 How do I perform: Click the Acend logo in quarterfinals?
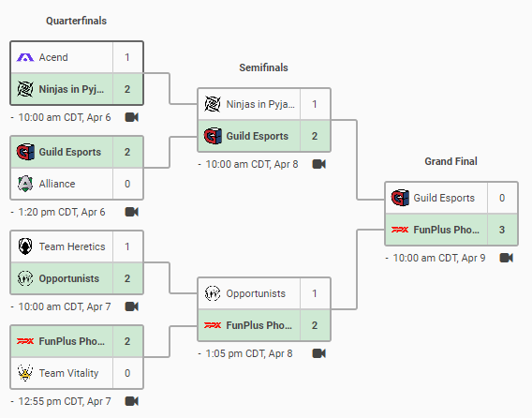(25, 57)
